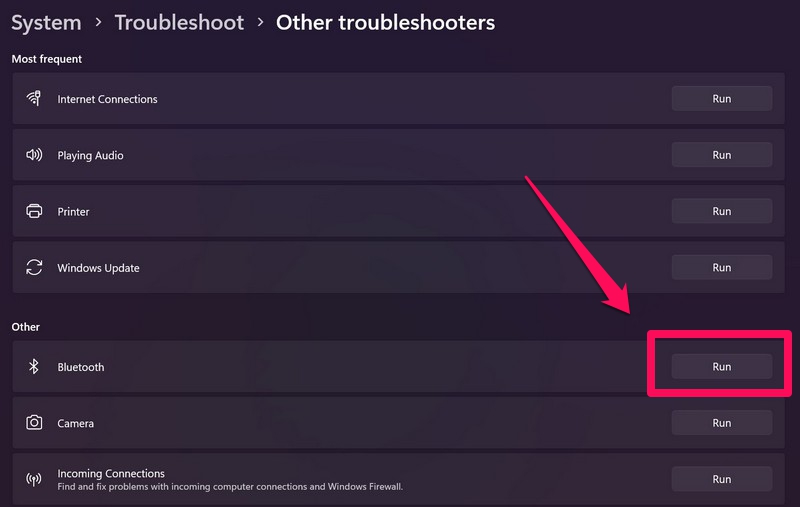Select the Windows Update row label
Image resolution: width=800 pixels, height=507 pixels.
click(x=98, y=268)
